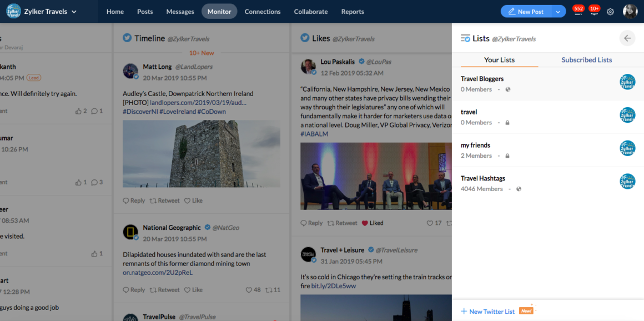This screenshot has height=321, width=644.
Task: Click the Lists panel header icon
Action: [x=465, y=38]
